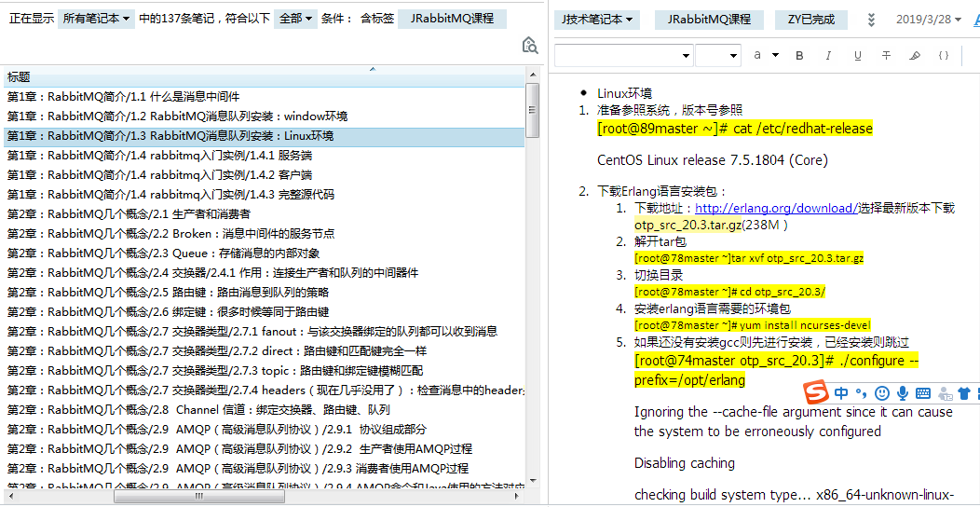The image size is (980, 507).
Task: Select note 2.6 绑定键
Action: coord(264,312)
